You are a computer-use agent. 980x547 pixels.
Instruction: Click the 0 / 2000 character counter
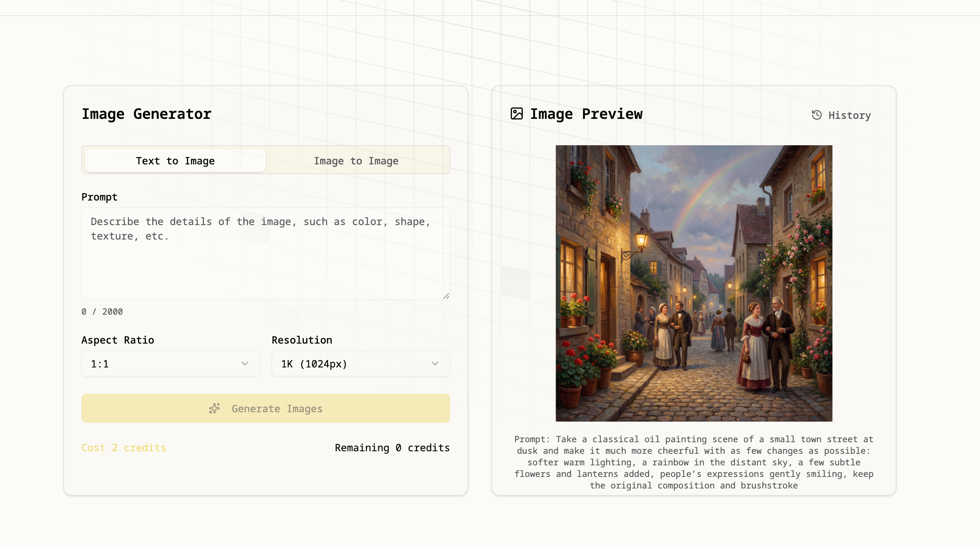point(102,312)
